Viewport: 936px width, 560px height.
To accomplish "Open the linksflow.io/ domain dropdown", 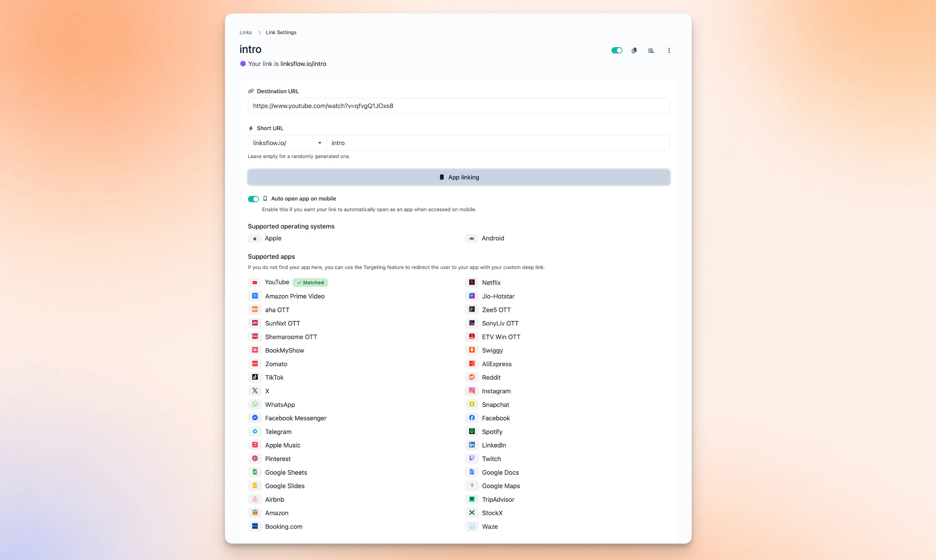I will (287, 143).
